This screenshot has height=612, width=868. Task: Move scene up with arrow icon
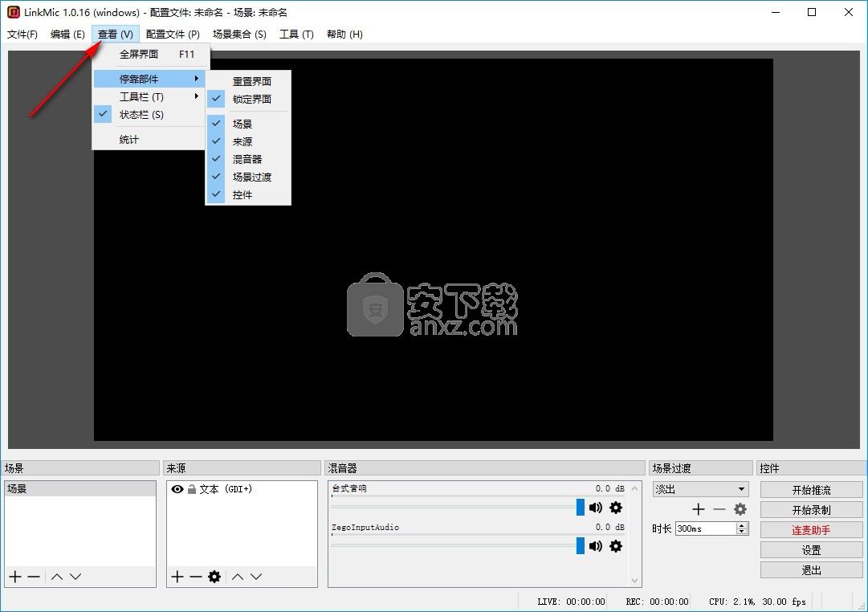[57, 577]
